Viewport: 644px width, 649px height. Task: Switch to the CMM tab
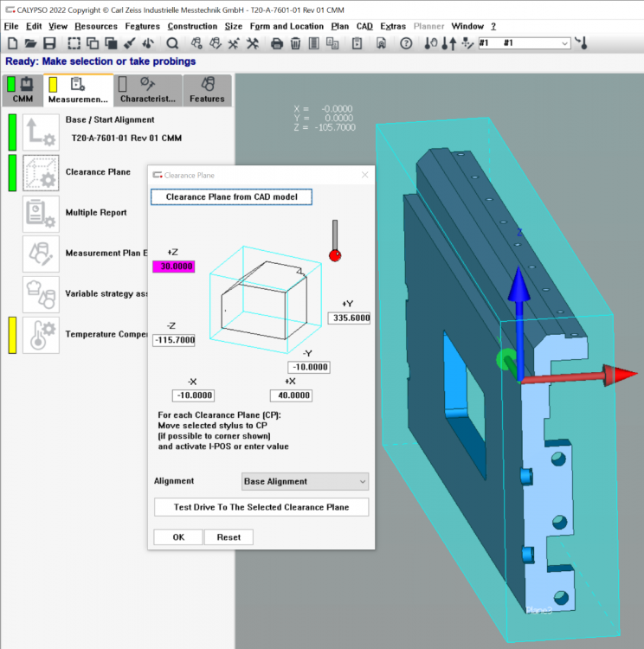[x=23, y=90]
